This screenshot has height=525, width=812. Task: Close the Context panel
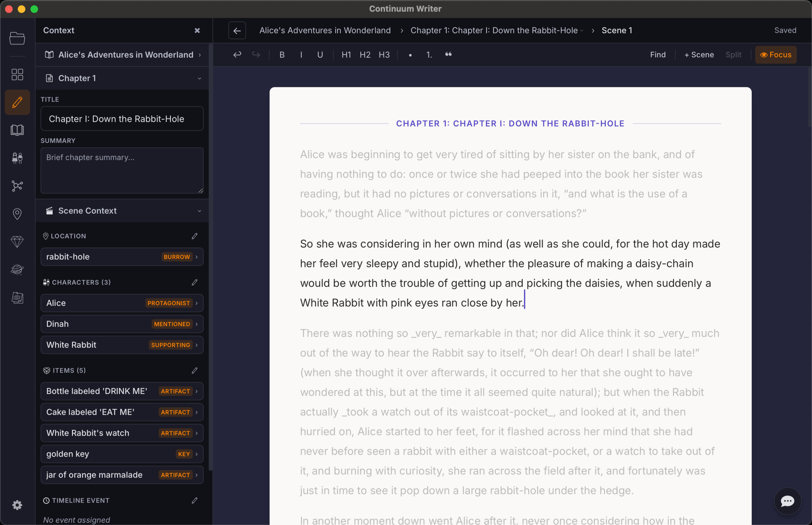coord(197,30)
